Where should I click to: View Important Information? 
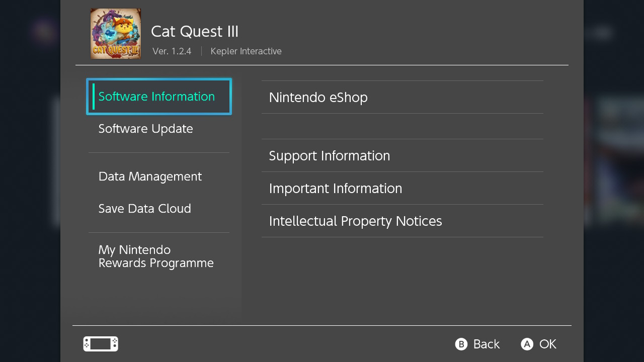pyautogui.click(x=403, y=188)
